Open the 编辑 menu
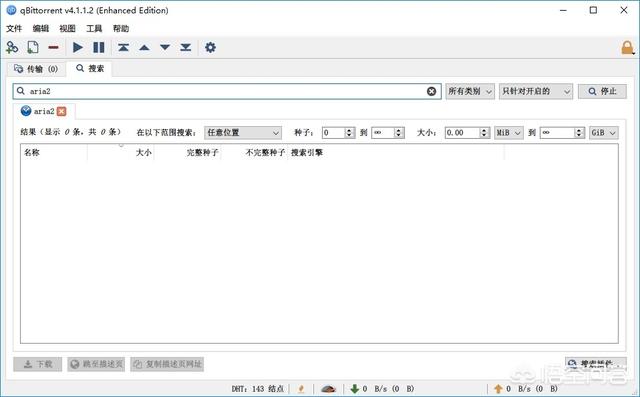This screenshot has width=640, height=397. click(x=41, y=29)
